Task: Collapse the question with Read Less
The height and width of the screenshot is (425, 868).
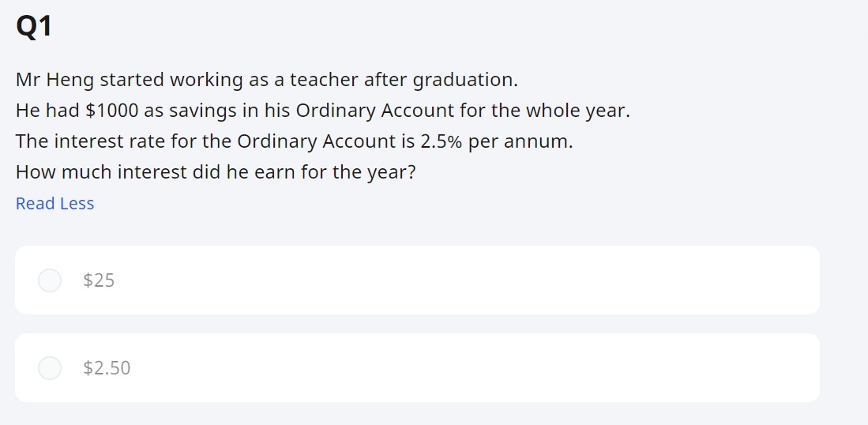Action: 54,204
